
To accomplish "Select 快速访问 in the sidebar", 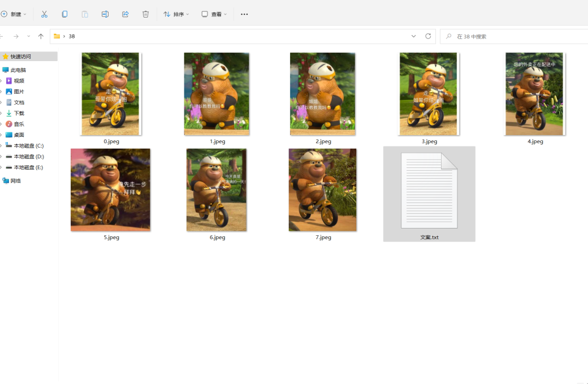I will 29,56.
